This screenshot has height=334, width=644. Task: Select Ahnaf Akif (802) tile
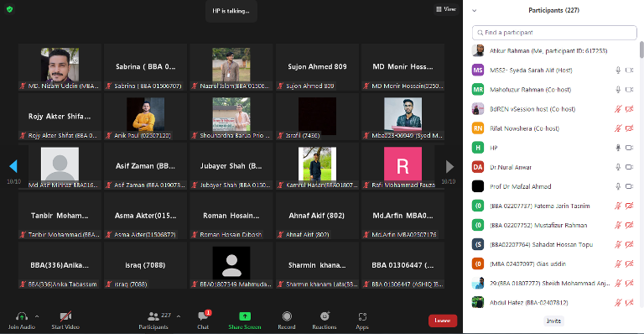click(x=317, y=216)
